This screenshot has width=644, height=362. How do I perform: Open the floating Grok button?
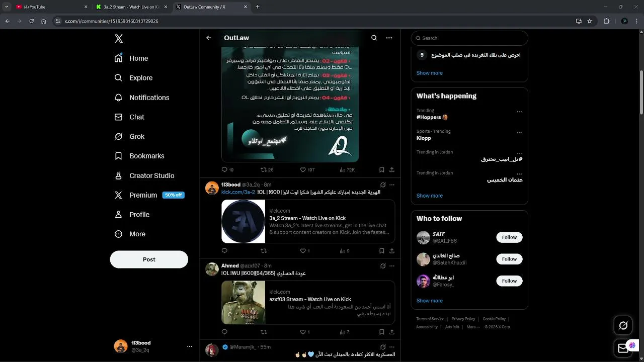[623, 326]
